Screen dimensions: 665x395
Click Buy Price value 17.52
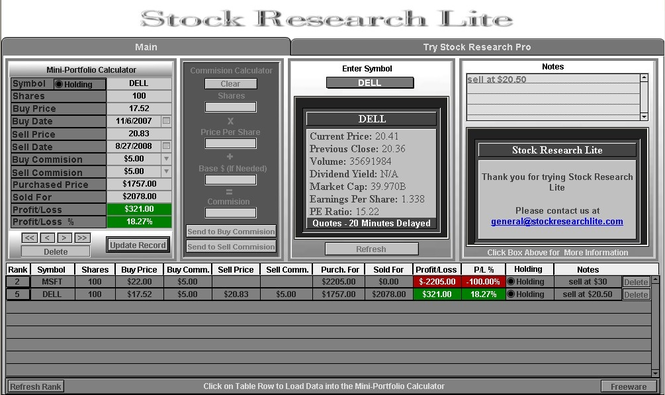coord(139,108)
